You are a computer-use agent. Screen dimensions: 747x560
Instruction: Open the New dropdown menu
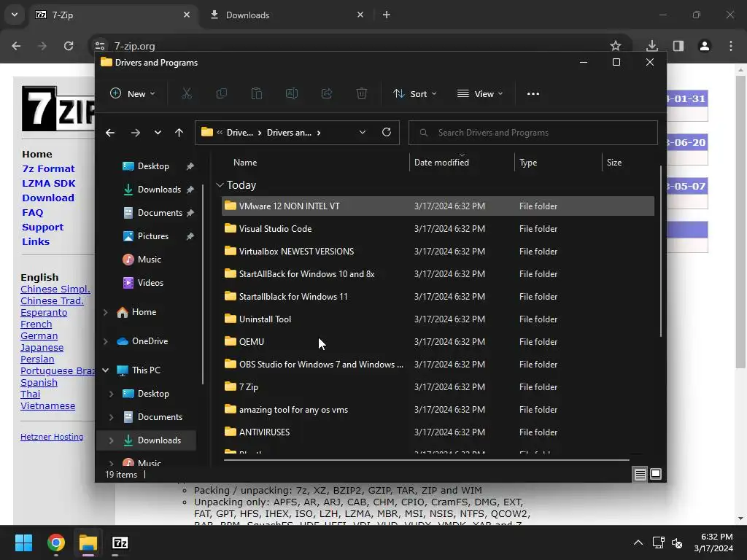point(133,94)
